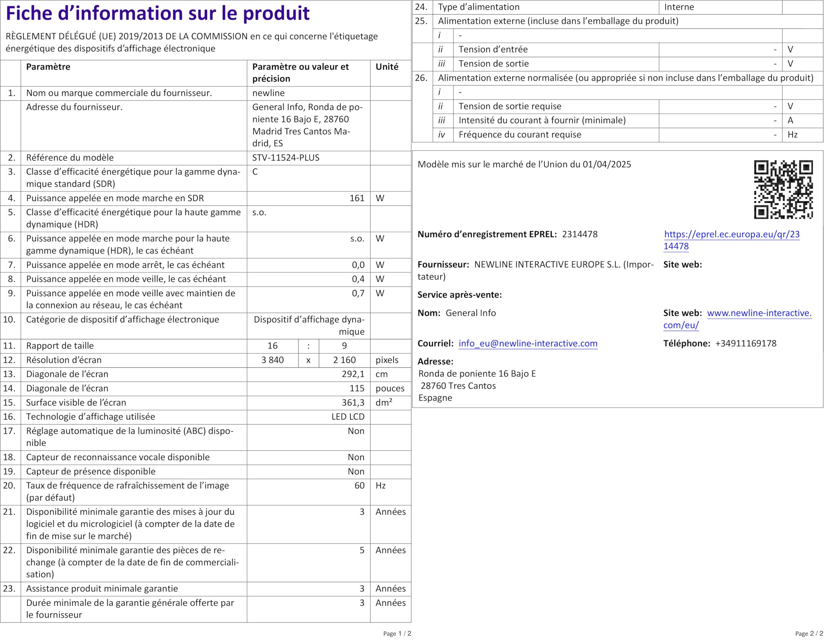Click the 'Paramètre' column header
This screenshot has height=644, width=824.
[48, 67]
